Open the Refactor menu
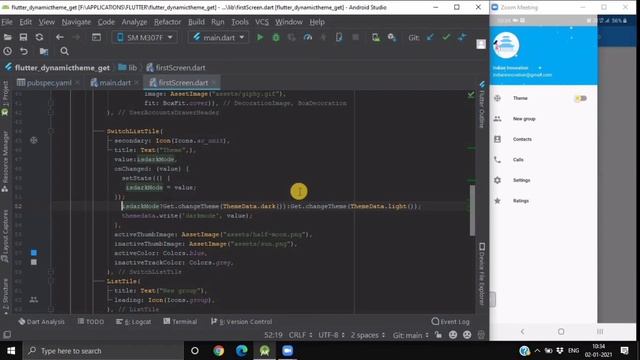This screenshot has height=360, width=640. point(167,22)
